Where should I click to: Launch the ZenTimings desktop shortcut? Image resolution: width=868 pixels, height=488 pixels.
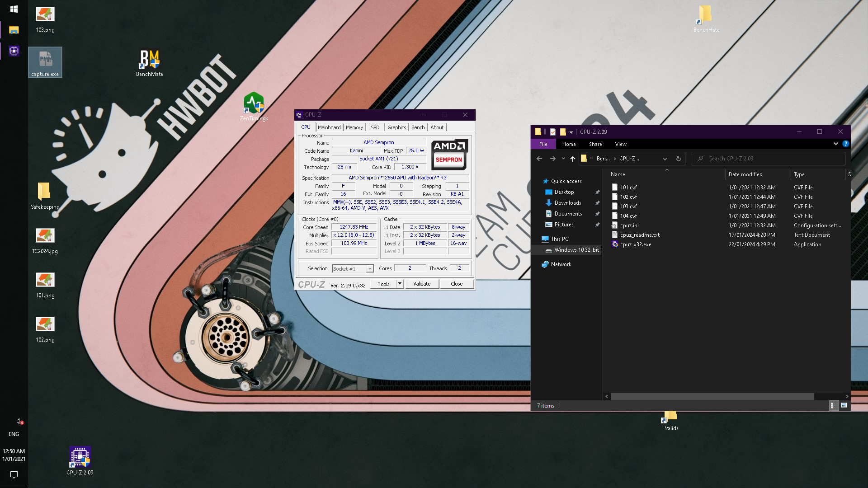pyautogui.click(x=254, y=107)
